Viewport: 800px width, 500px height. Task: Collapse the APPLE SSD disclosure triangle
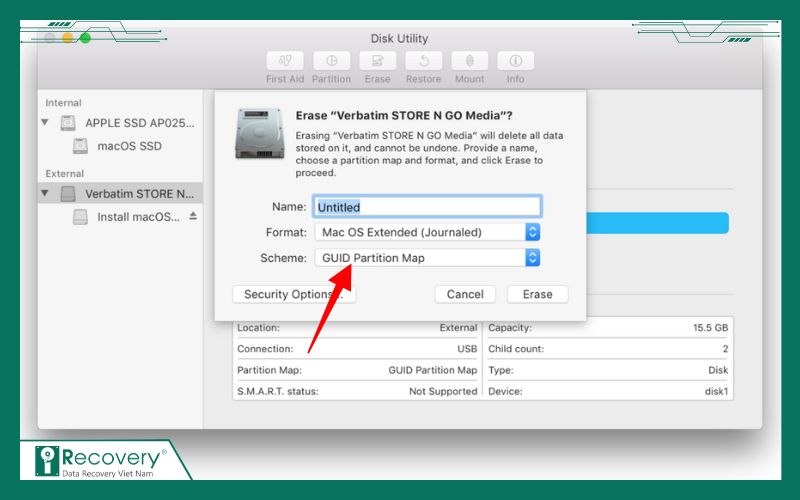[45, 123]
